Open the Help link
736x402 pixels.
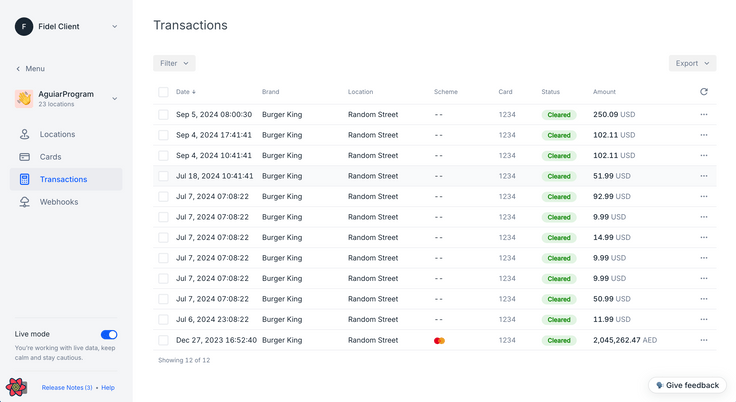pyautogui.click(x=108, y=387)
